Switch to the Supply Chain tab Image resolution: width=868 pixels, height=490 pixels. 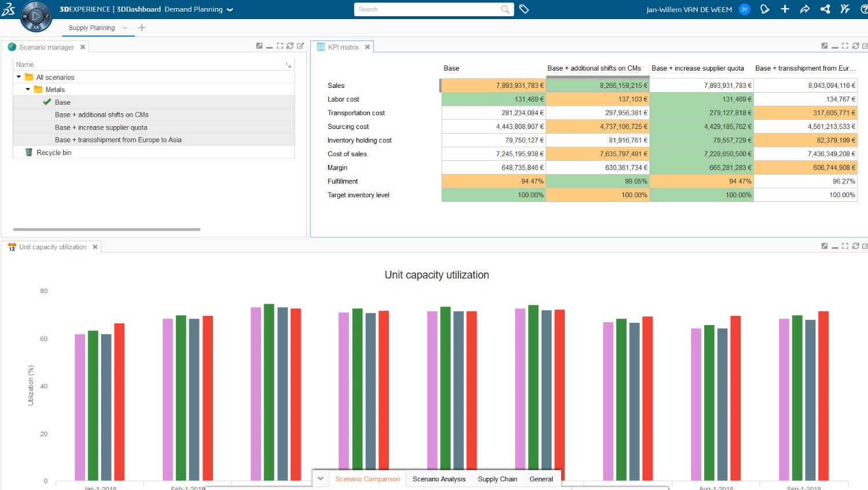click(x=496, y=479)
